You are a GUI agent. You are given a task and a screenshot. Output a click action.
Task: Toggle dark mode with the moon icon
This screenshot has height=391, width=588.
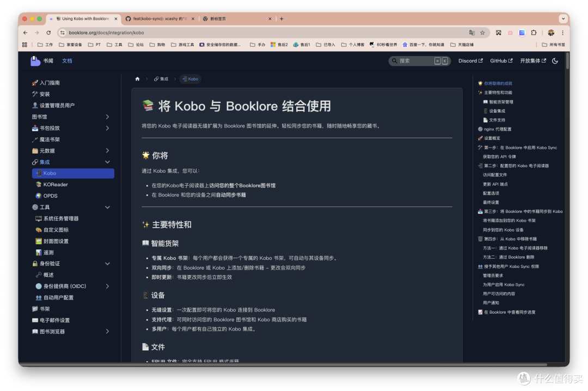click(555, 61)
